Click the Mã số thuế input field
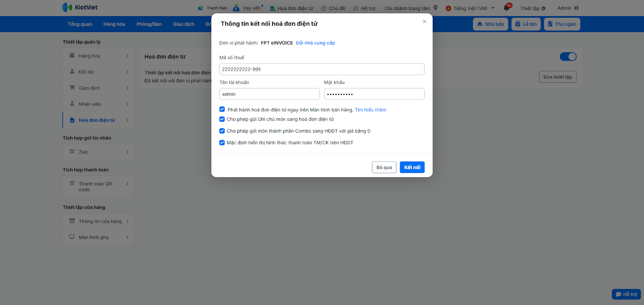The width and height of the screenshot is (644, 305). coord(322,69)
